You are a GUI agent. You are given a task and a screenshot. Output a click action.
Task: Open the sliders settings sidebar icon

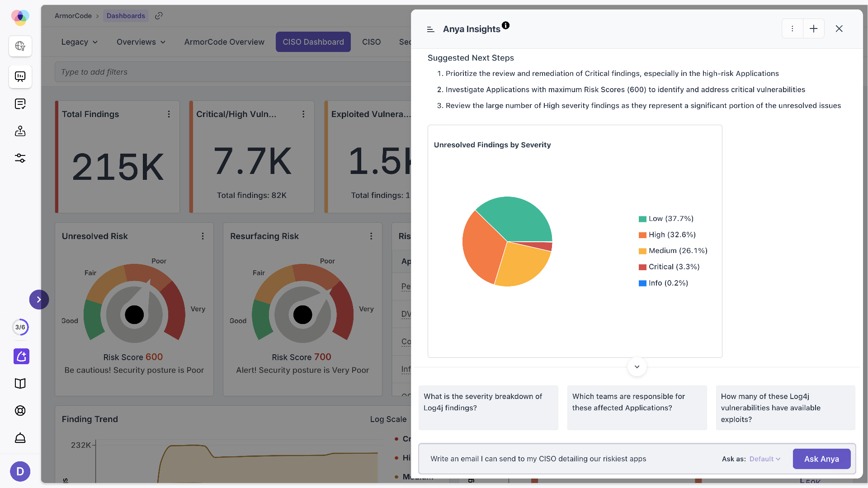coord(20,158)
